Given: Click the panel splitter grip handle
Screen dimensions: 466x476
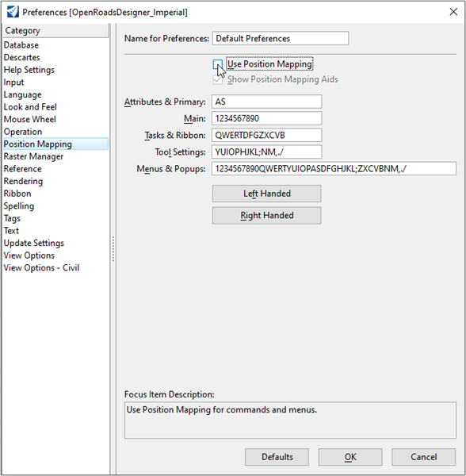Looking at the screenshot, I should 113,249.
